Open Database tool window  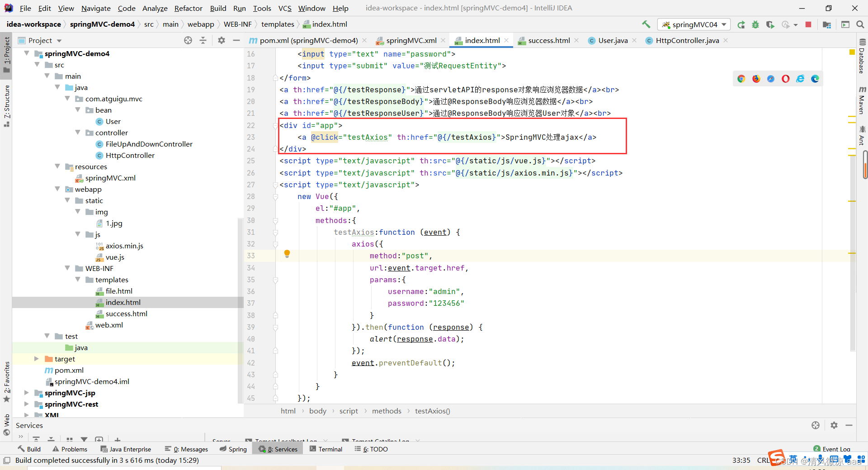[862, 57]
